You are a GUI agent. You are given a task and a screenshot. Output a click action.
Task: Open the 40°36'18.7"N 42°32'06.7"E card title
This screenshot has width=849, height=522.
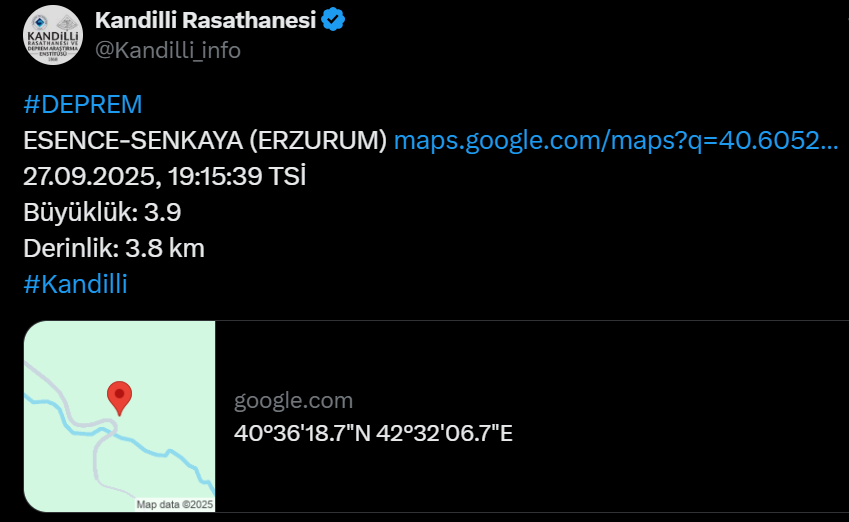373,433
